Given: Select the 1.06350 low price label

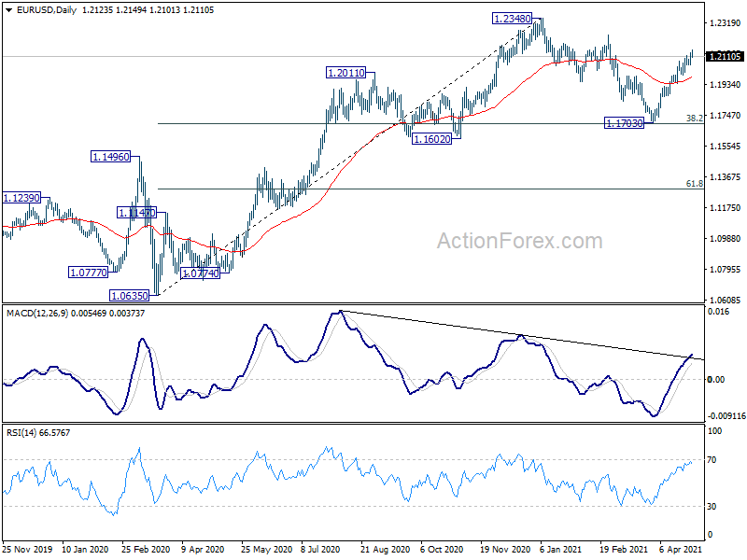Looking at the screenshot, I should 130,296.
